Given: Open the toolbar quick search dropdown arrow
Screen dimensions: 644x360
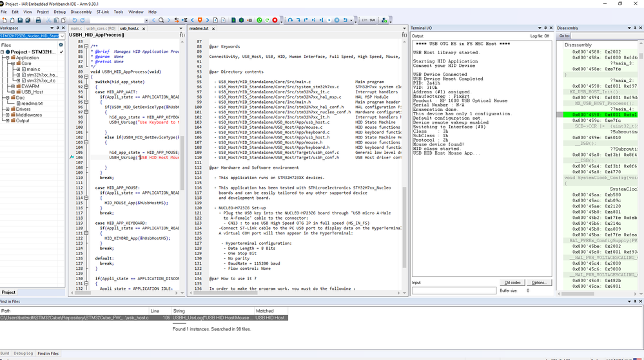Looking at the screenshot, I should [146, 20].
